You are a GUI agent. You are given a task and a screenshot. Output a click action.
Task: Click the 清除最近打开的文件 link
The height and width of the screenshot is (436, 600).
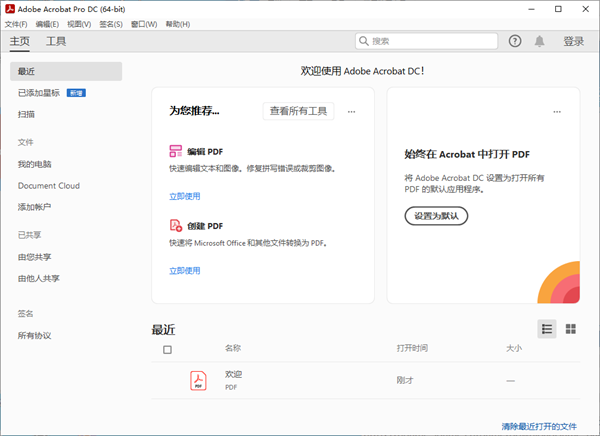[x=539, y=426]
